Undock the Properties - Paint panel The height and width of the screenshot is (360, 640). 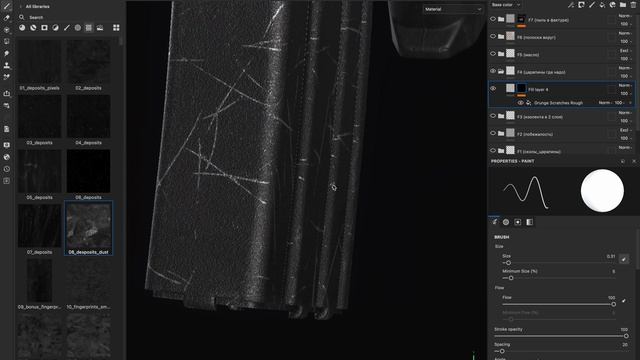click(x=623, y=161)
